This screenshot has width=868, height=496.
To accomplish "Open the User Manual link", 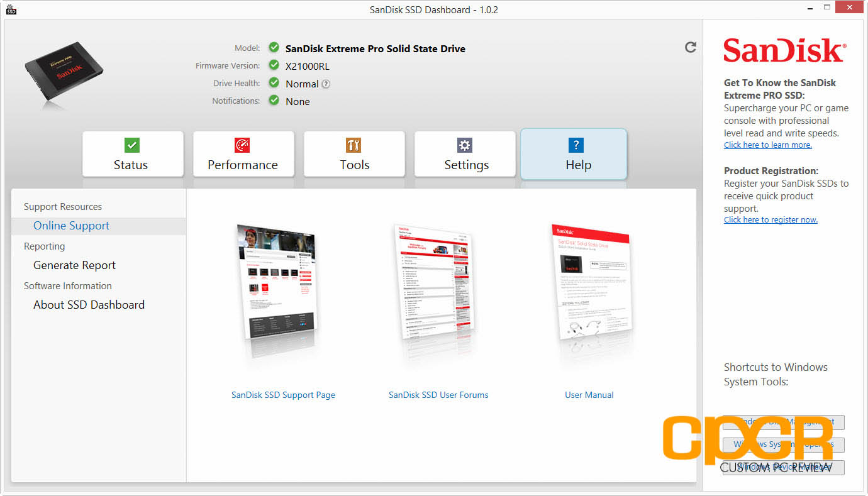I will (x=589, y=395).
